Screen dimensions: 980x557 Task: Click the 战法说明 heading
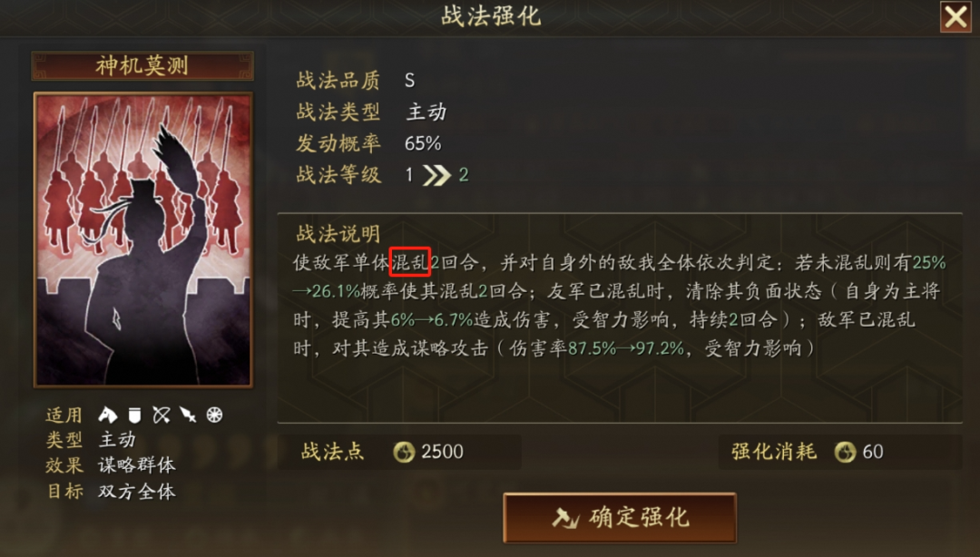(x=338, y=234)
